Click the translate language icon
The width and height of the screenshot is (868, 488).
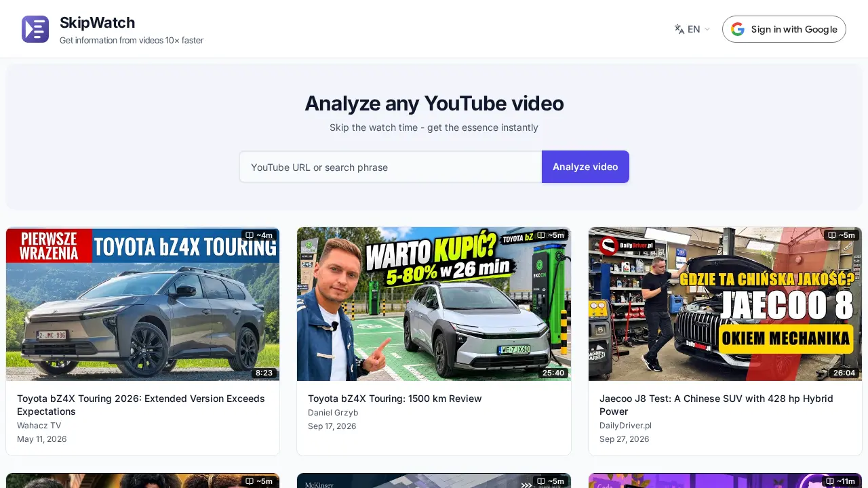(x=679, y=29)
